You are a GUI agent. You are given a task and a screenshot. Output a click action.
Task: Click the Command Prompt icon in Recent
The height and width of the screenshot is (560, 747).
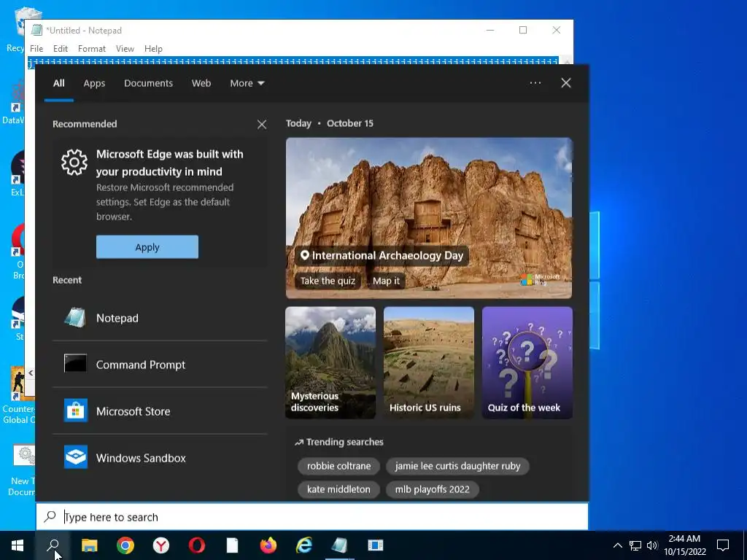coord(75,364)
